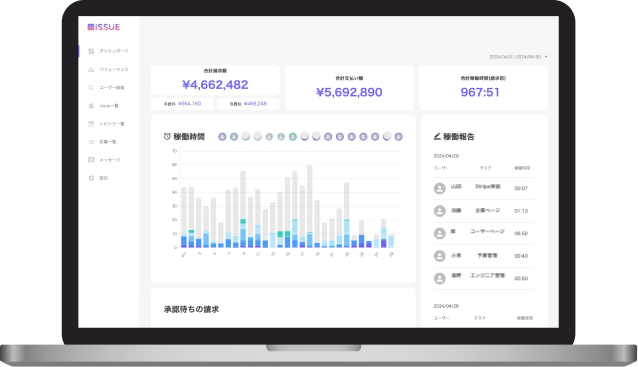Screen dimensions: 638x367
Task: Click the ISSUE logo
Action: pos(104,27)
